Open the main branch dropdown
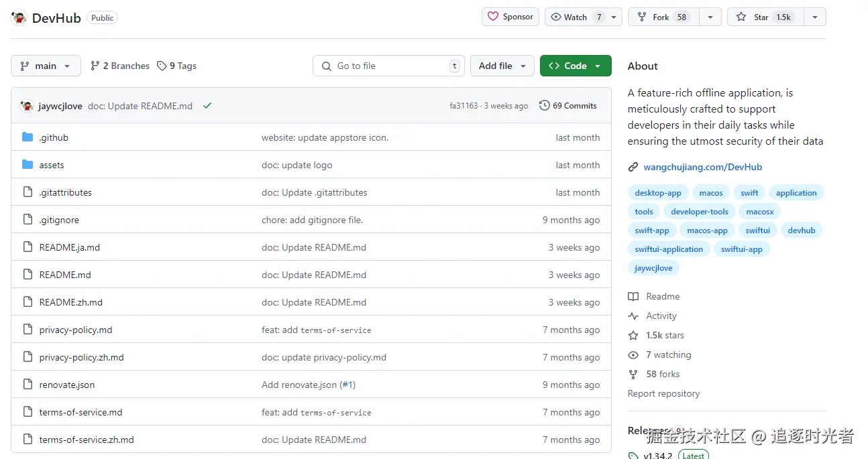The image size is (868, 459). (x=46, y=66)
